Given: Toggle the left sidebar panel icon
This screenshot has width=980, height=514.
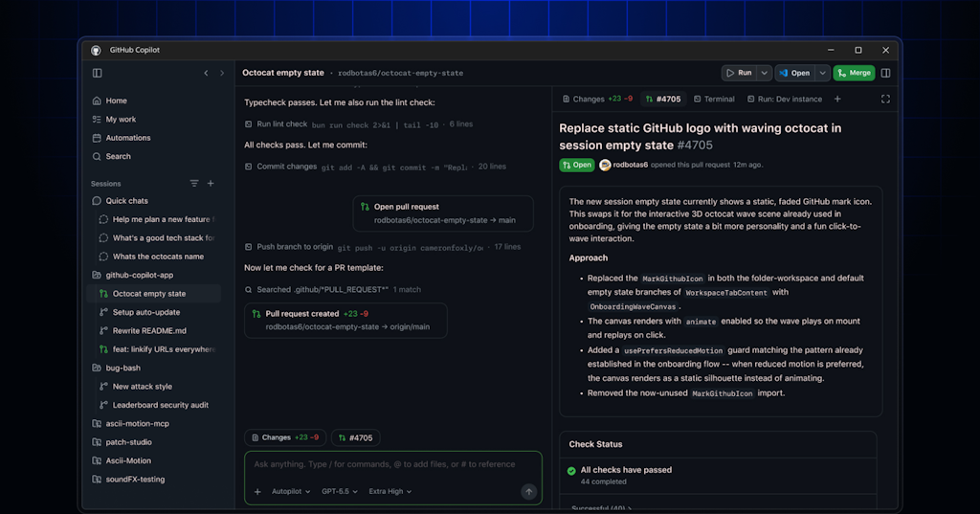Looking at the screenshot, I should (x=97, y=73).
